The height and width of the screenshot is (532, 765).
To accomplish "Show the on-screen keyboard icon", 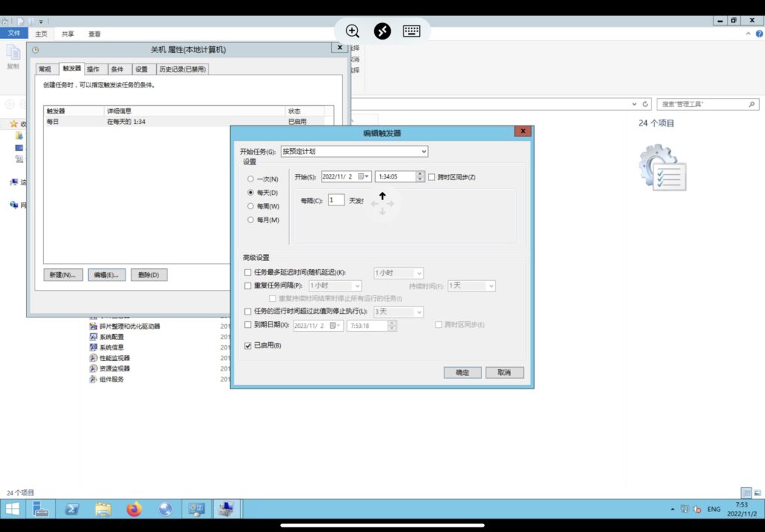I will pyautogui.click(x=412, y=31).
